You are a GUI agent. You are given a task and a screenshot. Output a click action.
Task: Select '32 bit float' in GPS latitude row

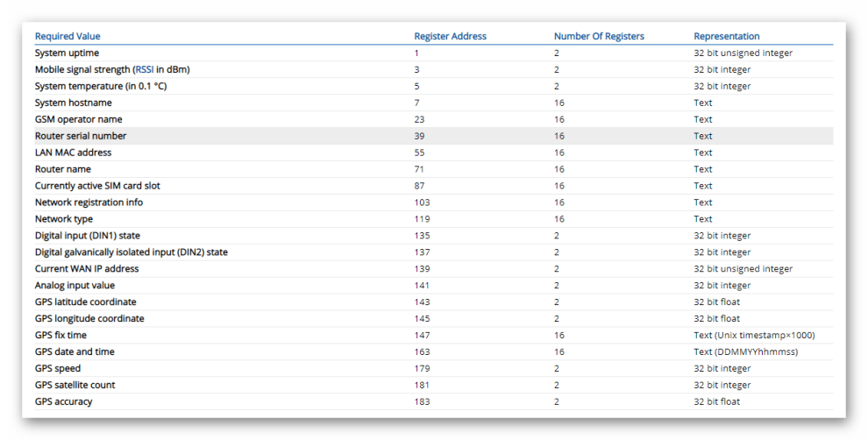pyautogui.click(x=716, y=302)
